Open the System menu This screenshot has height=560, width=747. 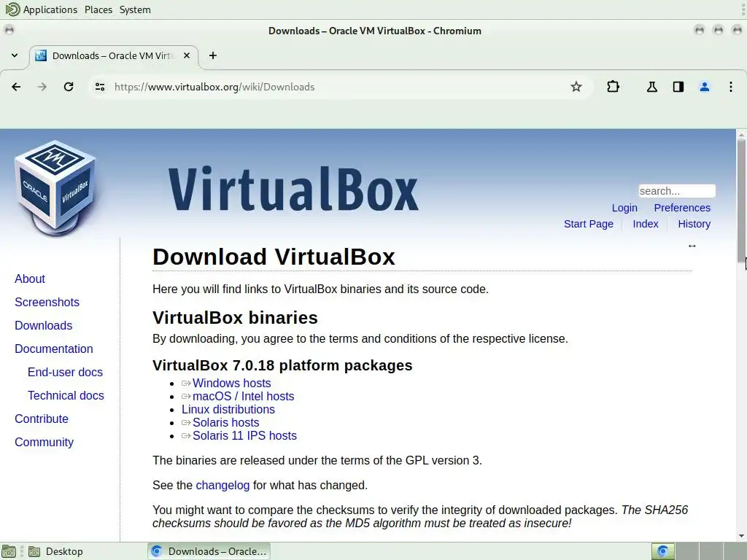(135, 9)
